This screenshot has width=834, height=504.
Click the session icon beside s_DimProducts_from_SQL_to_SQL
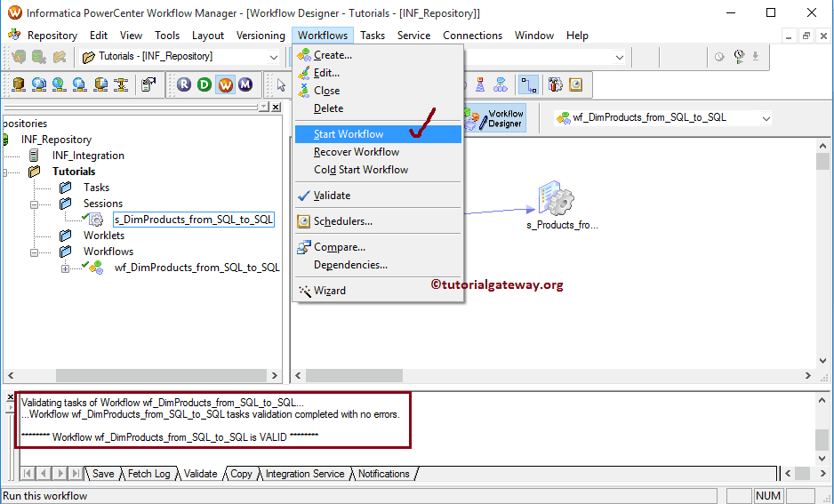[95, 219]
